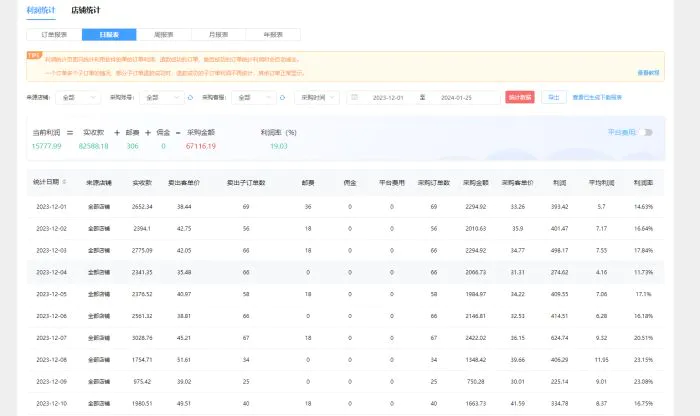Click profit rate 11.73%
Screen dimensions: 700x416
pos(643,272)
